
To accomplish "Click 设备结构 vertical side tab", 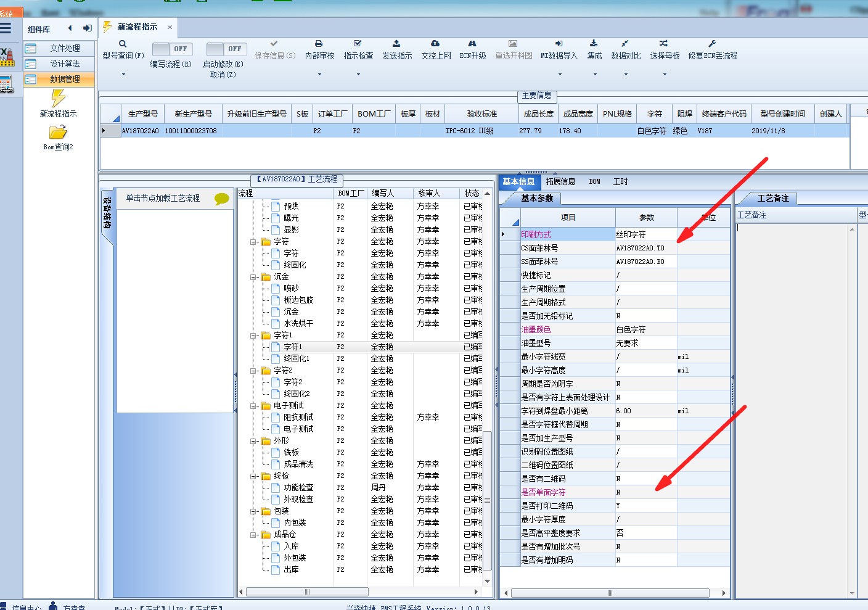I will click(x=107, y=213).
